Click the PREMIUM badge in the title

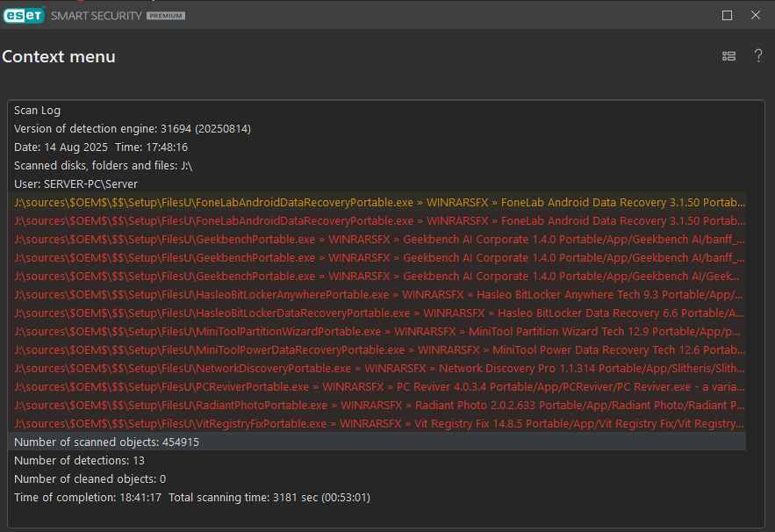(166, 16)
